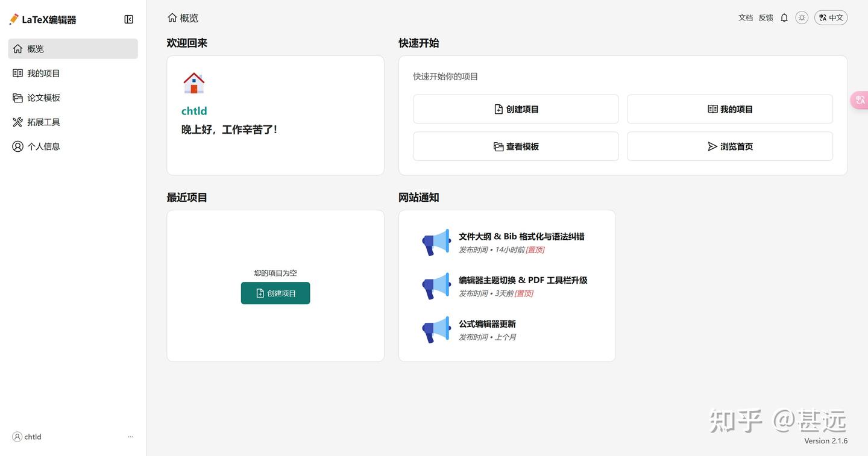Switch interface language using 中文 switcher
The width and height of the screenshot is (868, 456).
point(831,17)
